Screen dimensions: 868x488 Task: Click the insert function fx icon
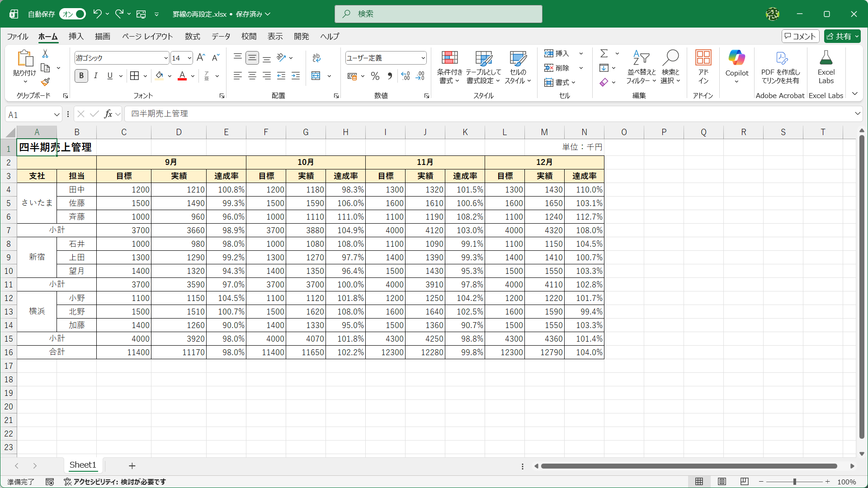coord(108,114)
